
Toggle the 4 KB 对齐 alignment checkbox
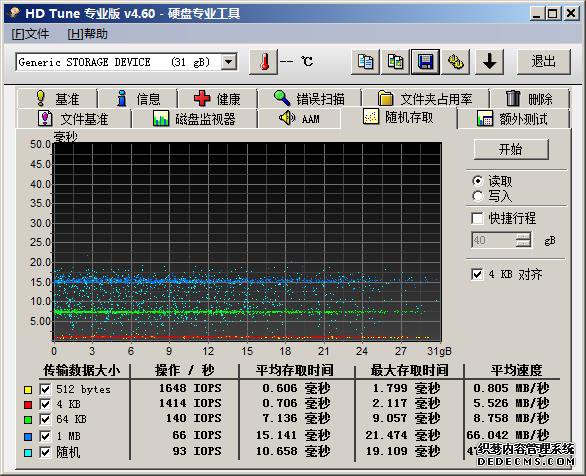click(x=477, y=274)
